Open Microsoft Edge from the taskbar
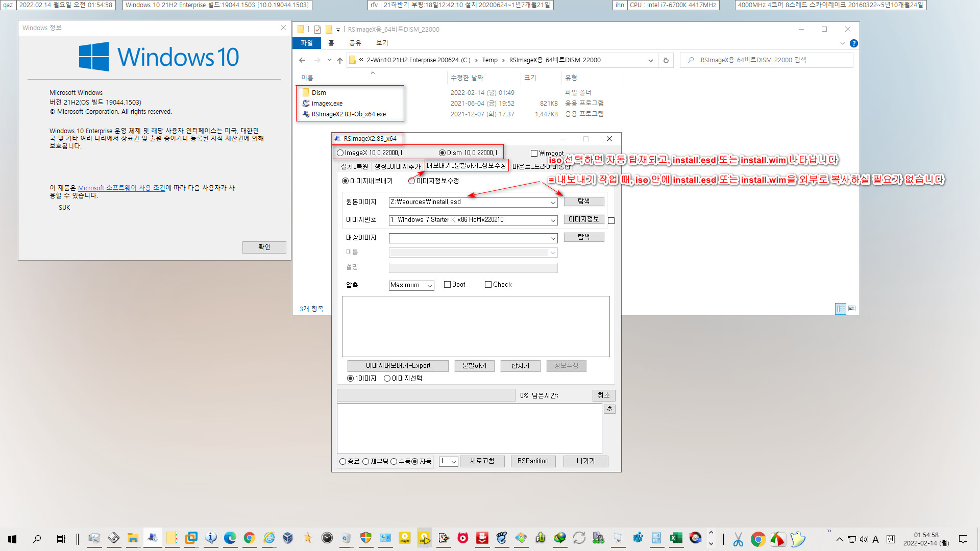 click(x=230, y=538)
